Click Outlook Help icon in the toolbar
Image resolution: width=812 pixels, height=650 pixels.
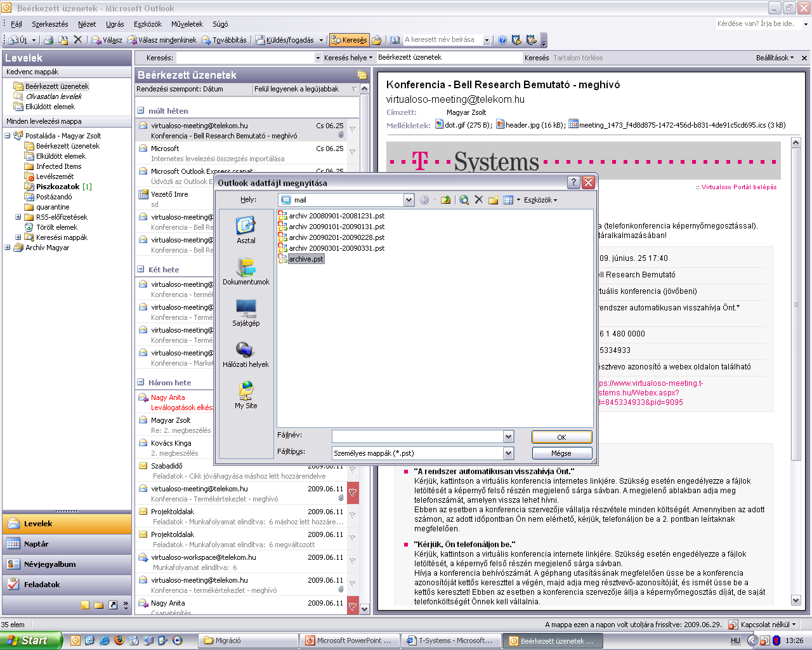coord(502,40)
